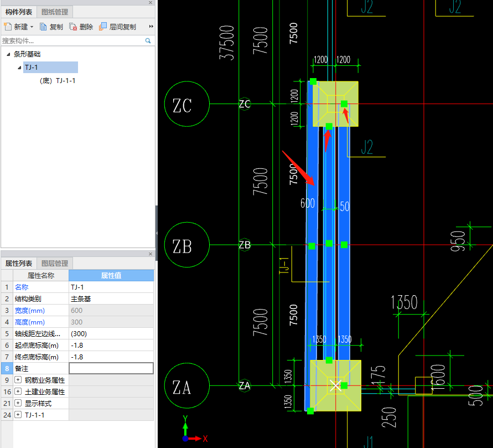This screenshot has width=493, height=448.
Task: Collapse the 条形基础 tree node
Action: [8, 54]
